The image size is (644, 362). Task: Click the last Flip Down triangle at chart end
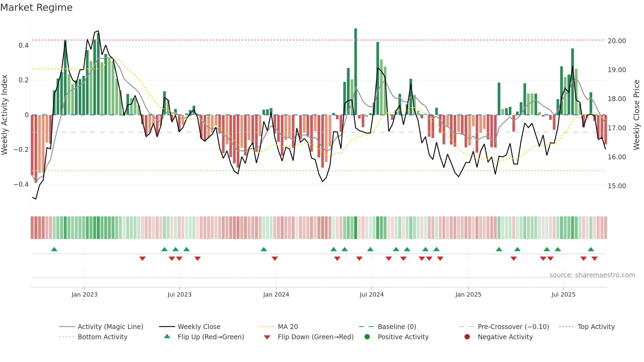[x=595, y=258]
